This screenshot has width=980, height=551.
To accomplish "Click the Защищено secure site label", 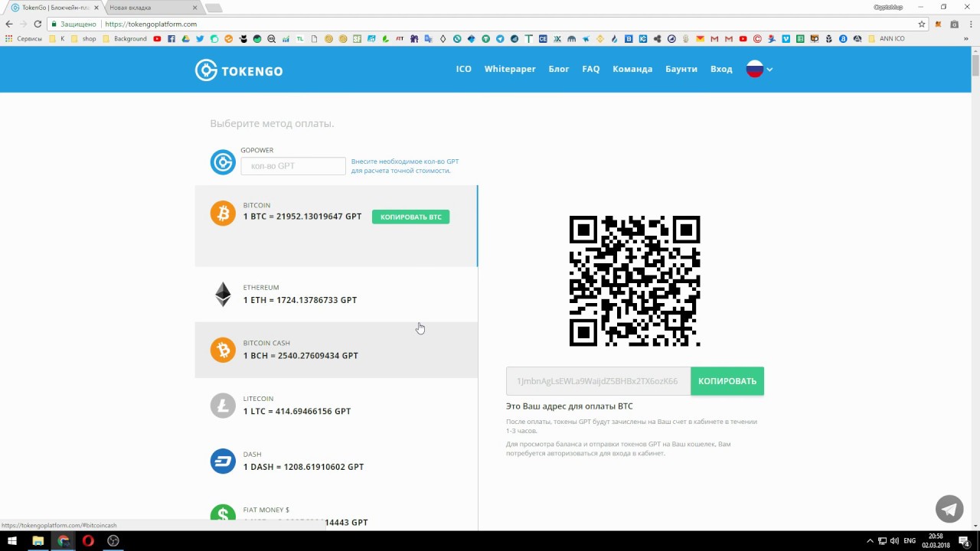I will pyautogui.click(x=74, y=24).
